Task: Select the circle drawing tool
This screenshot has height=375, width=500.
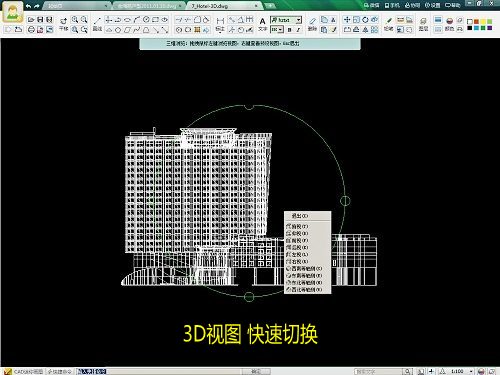Action: (146, 20)
